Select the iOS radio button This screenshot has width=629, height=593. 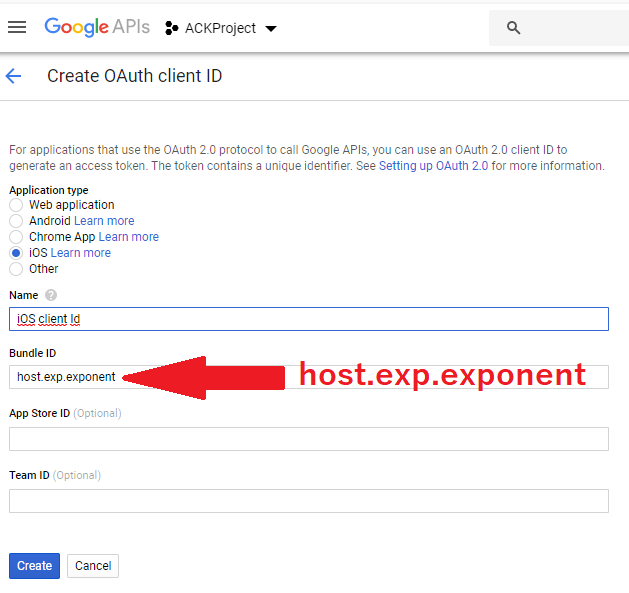pos(16,253)
